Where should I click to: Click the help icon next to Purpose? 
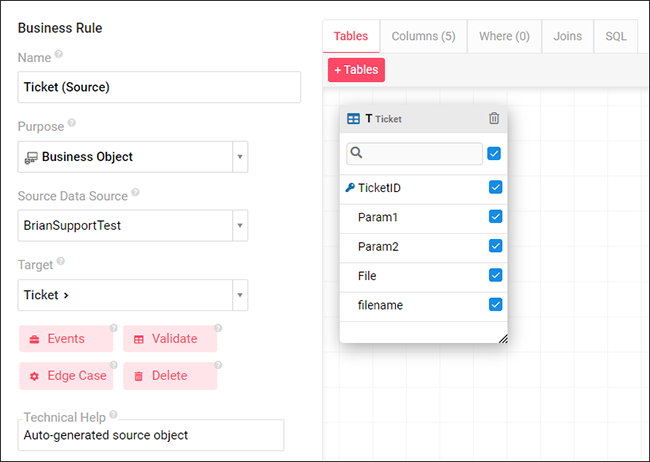coord(72,124)
